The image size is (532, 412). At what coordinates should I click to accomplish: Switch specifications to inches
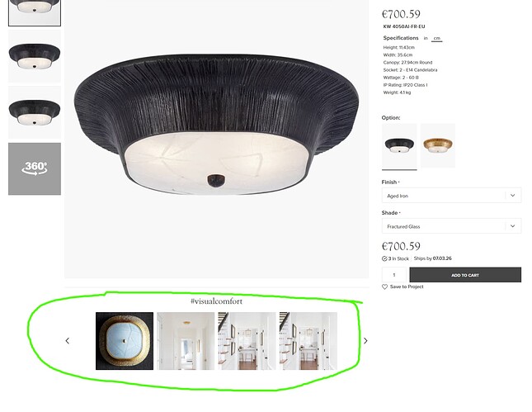coord(426,38)
